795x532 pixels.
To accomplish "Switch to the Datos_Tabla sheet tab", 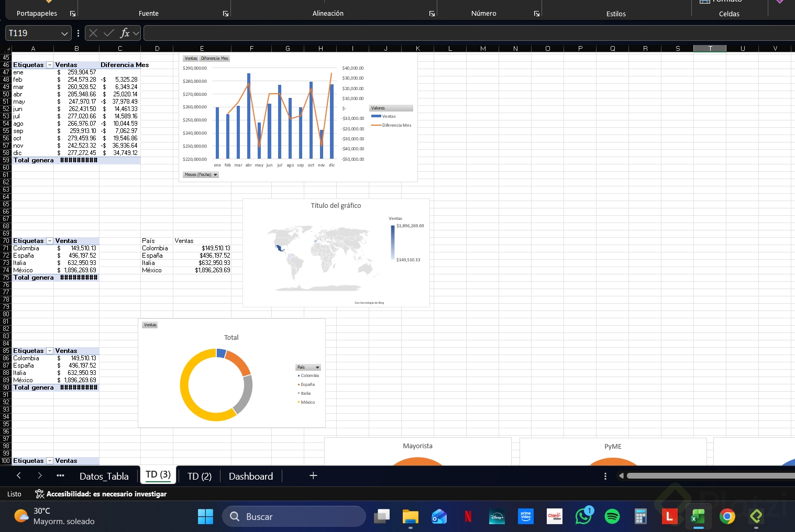I will tap(104, 476).
